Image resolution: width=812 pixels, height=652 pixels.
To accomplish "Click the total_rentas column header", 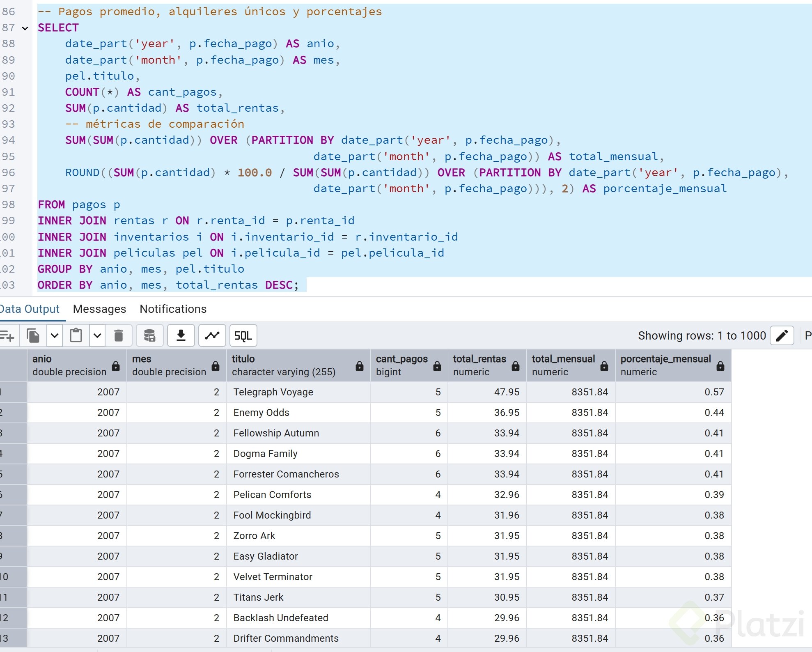I will [x=479, y=365].
